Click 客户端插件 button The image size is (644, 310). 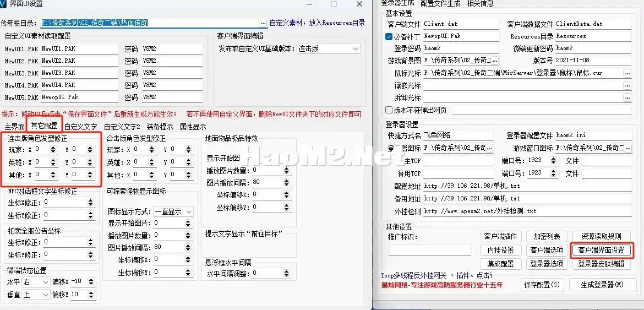pyautogui.click(x=500, y=237)
